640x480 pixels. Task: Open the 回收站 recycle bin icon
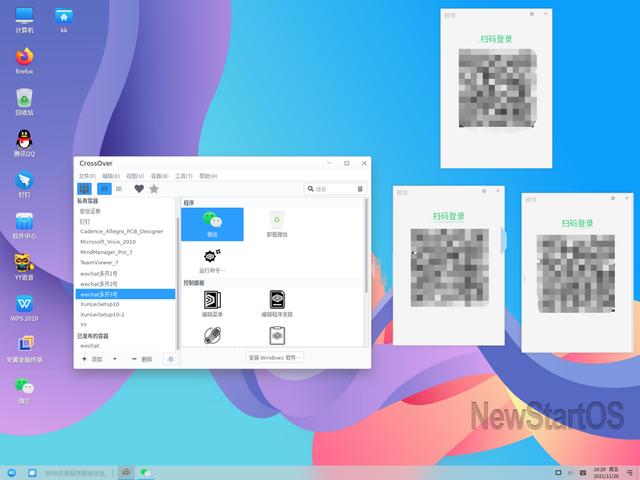point(24,102)
